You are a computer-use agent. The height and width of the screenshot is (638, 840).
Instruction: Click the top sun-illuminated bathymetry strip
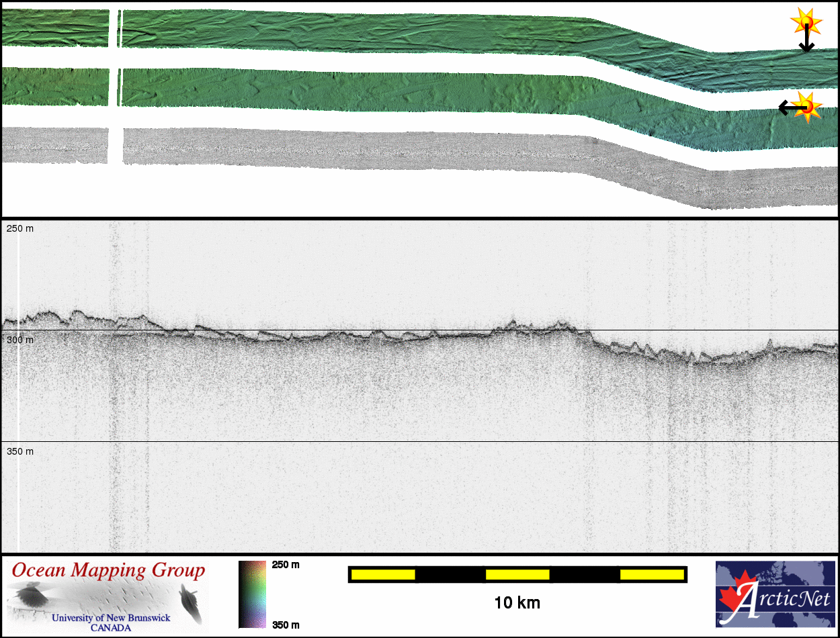(x=403, y=30)
